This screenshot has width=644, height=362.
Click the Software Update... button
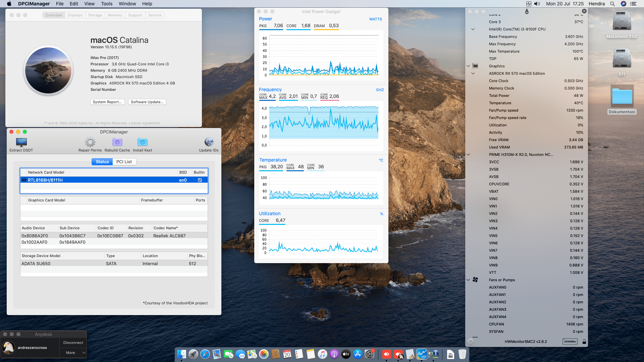tap(147, 102)
